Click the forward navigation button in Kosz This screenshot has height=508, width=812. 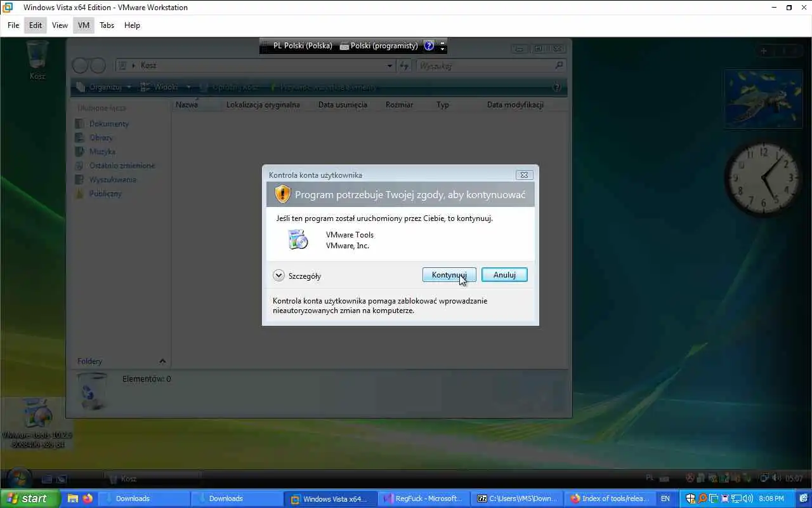point(98,65)
